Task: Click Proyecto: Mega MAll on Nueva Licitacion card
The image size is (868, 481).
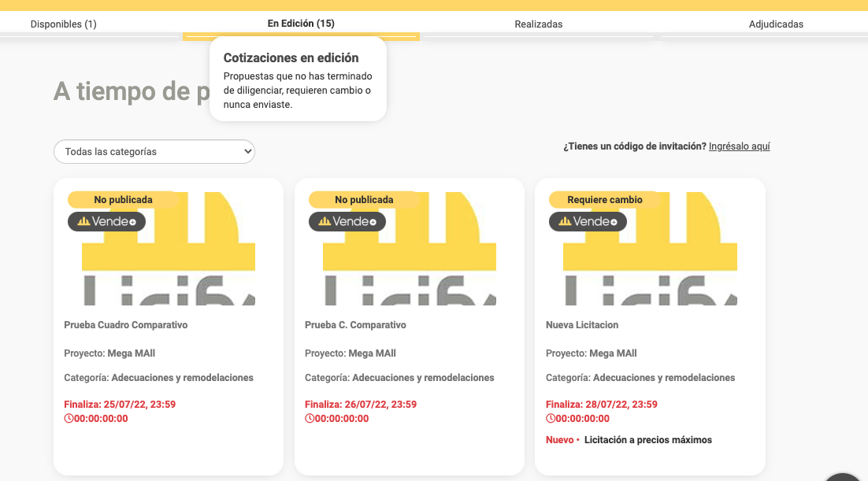Action: click(x=591, y=353)
